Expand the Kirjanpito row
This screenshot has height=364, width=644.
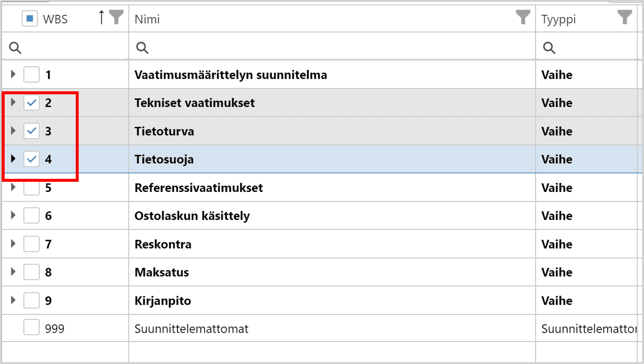point(13,300)
